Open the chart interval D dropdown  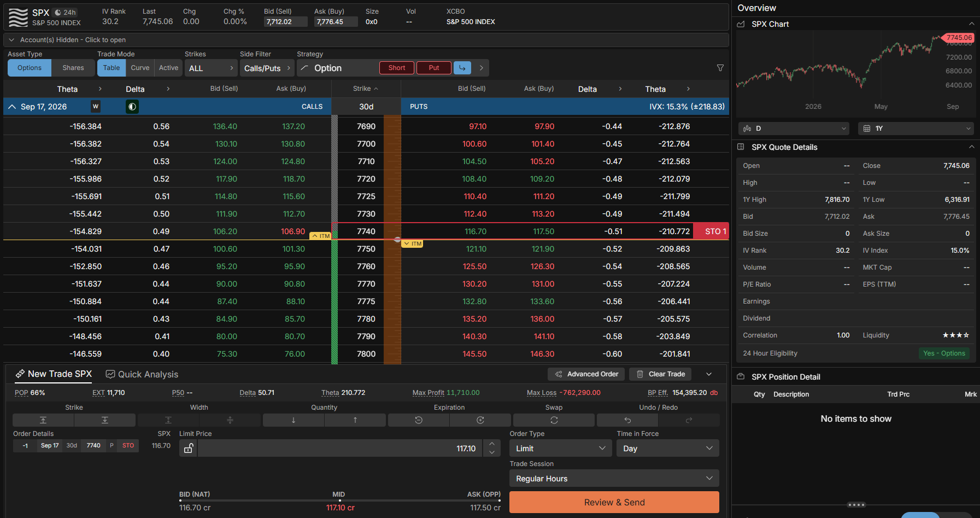[x=794, y=129]
